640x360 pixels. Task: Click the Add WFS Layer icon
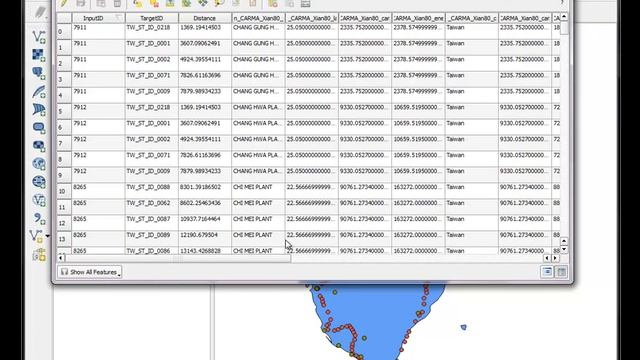[39, 200]
